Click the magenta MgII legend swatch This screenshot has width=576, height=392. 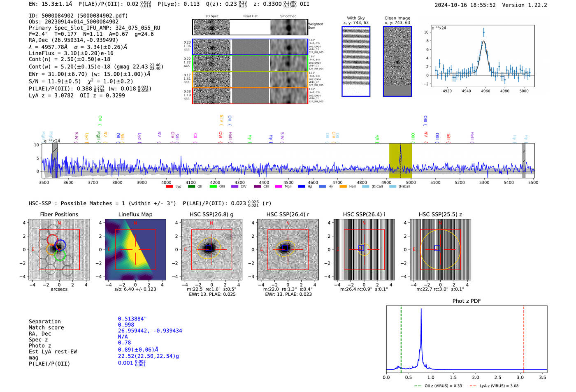pos(279,187)
